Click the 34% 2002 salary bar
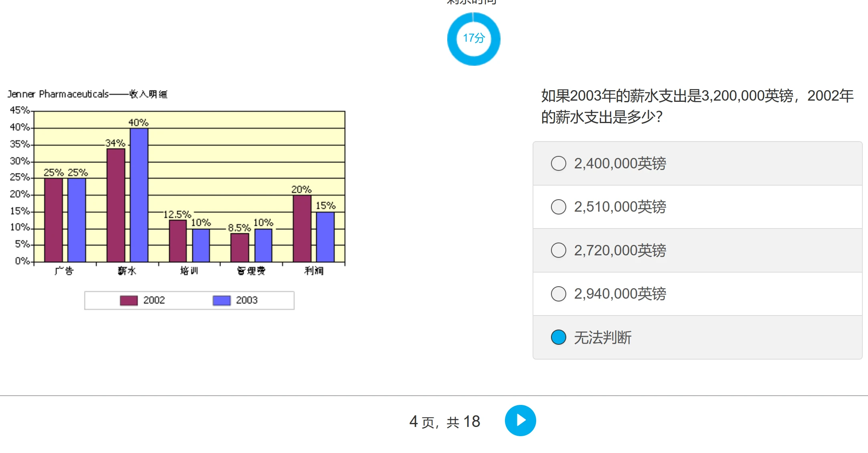The image size is (868, 453). 116,205
